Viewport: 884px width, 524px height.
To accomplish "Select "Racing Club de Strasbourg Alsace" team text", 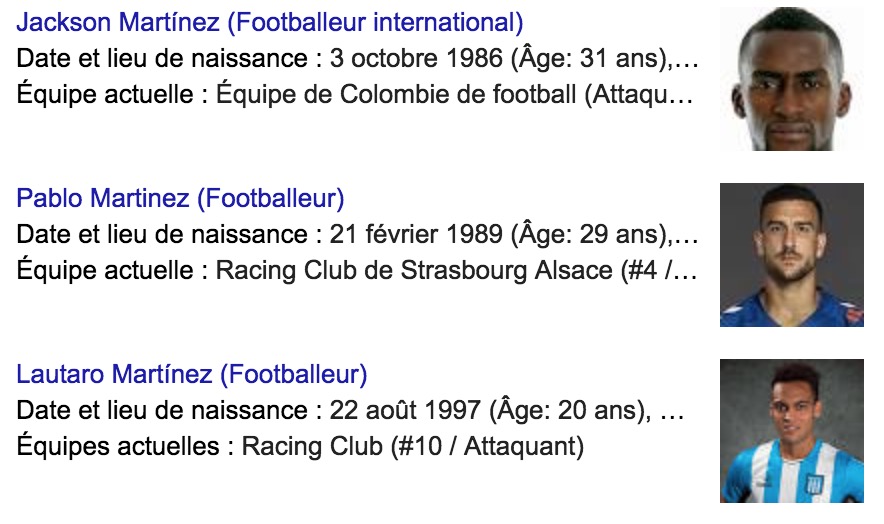I will point(412,271).
